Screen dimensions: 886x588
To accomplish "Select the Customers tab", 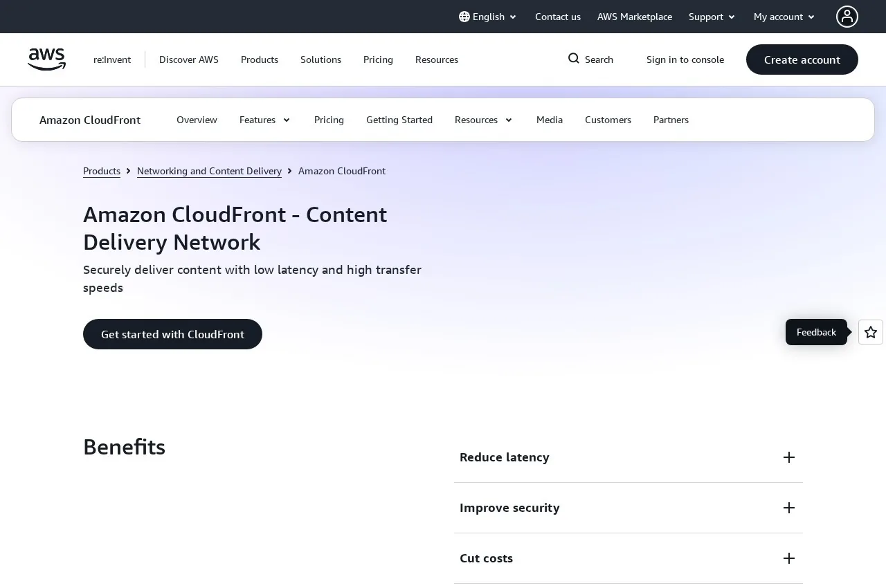I will (x=608, y=120).
